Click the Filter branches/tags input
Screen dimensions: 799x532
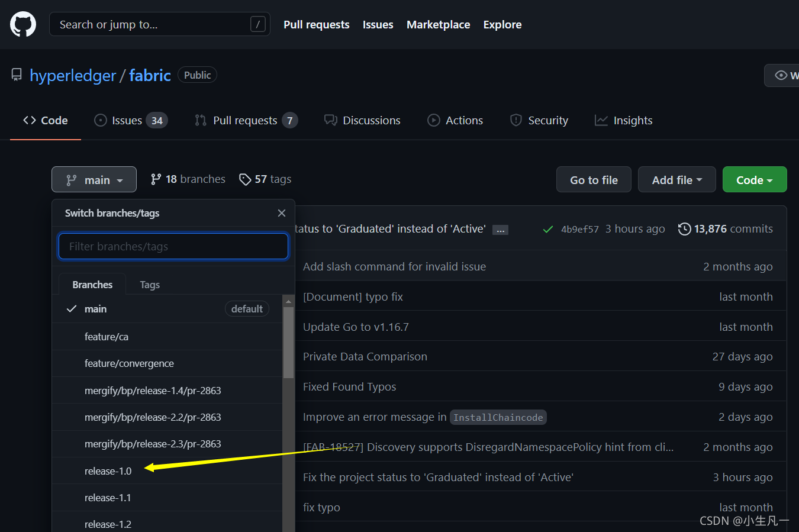click(x=173, y=246)
